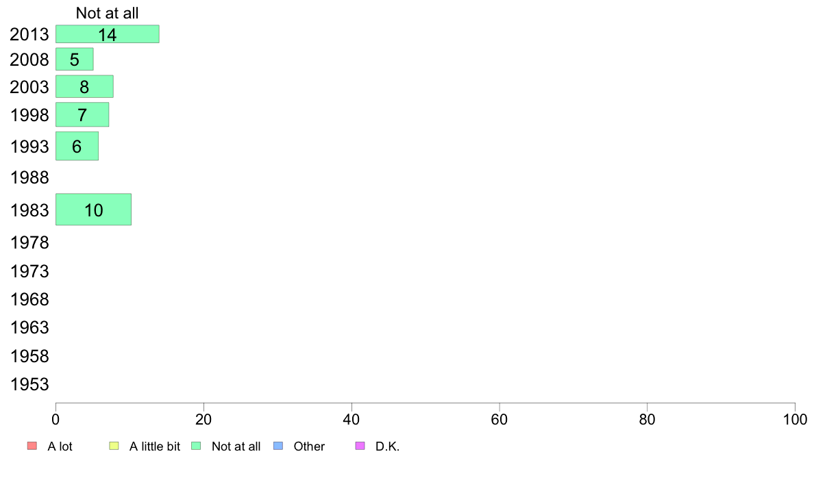Select the 1998 bar showing 7

(x=82, y=114)
